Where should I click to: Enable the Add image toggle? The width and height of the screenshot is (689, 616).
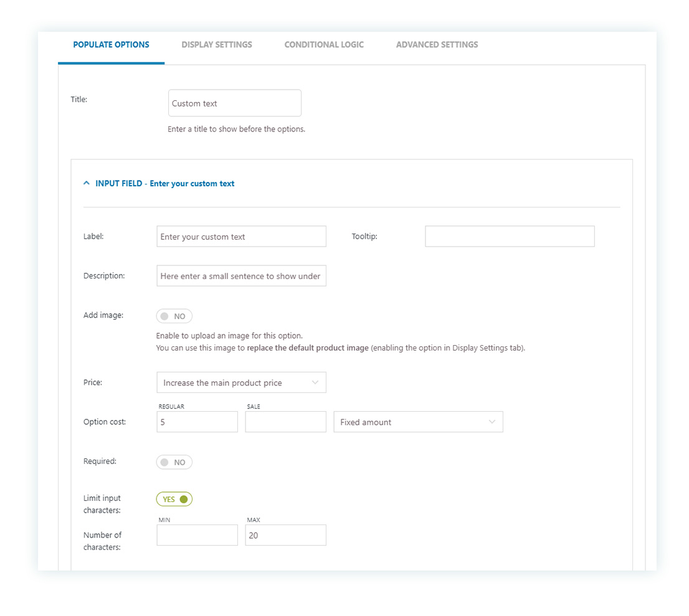click(174, 316)
